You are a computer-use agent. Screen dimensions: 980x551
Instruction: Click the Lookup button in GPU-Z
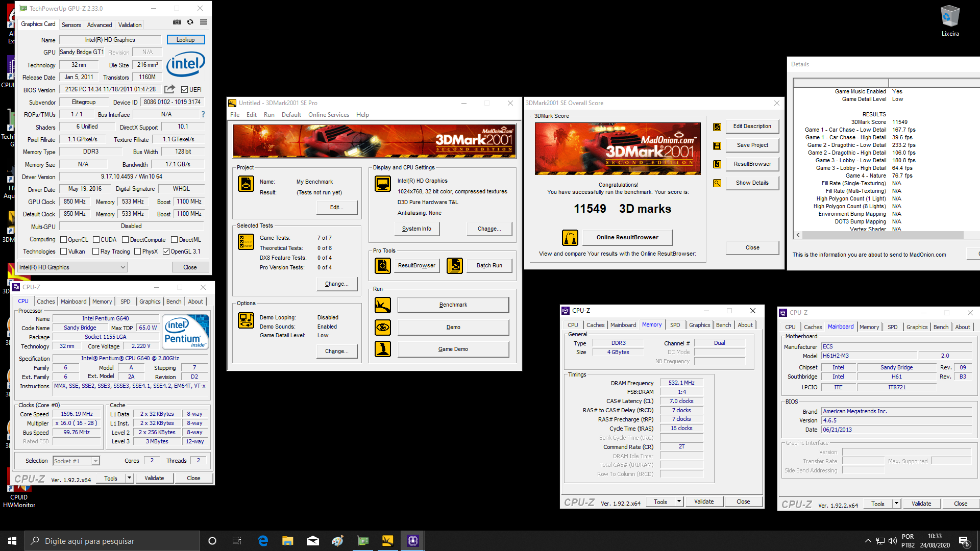[x=186, y=40]
